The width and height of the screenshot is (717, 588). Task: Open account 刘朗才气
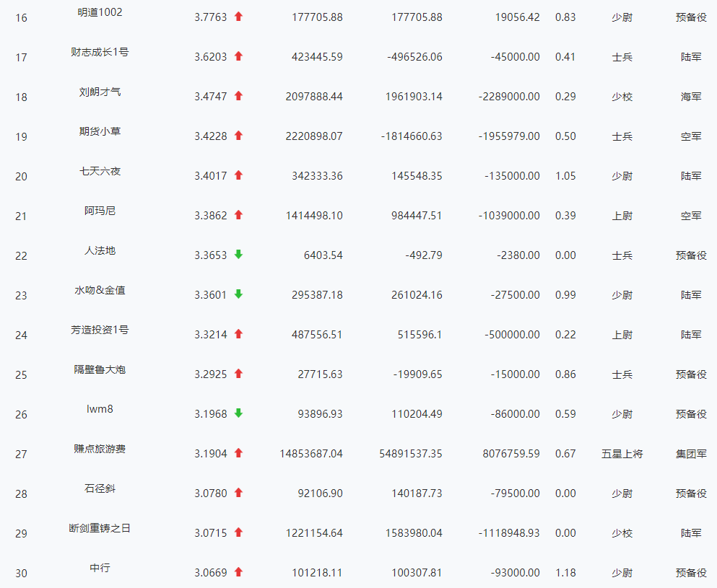coord(100,92)
